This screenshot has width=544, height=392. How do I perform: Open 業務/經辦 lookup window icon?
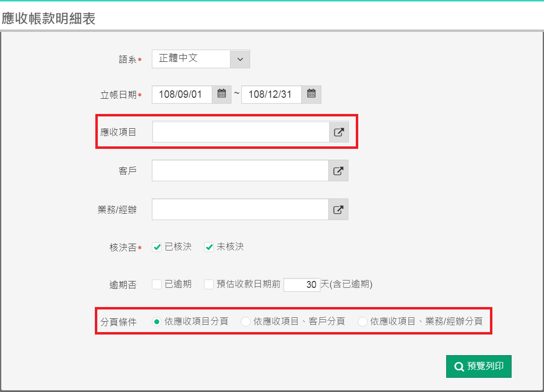click(338, 209)
